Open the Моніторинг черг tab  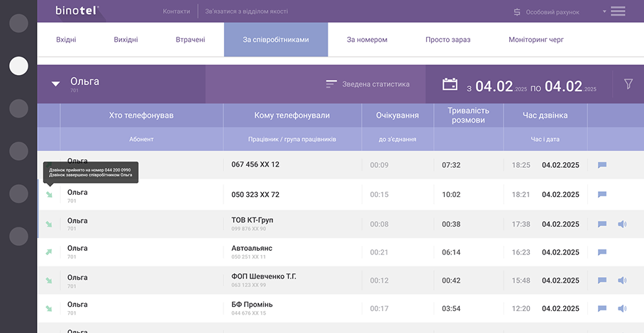coord(535,40)
